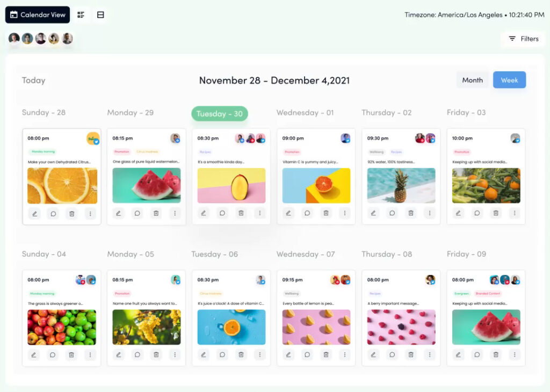Click the account avatars on Tuesday 30 post

coord(250,139)
